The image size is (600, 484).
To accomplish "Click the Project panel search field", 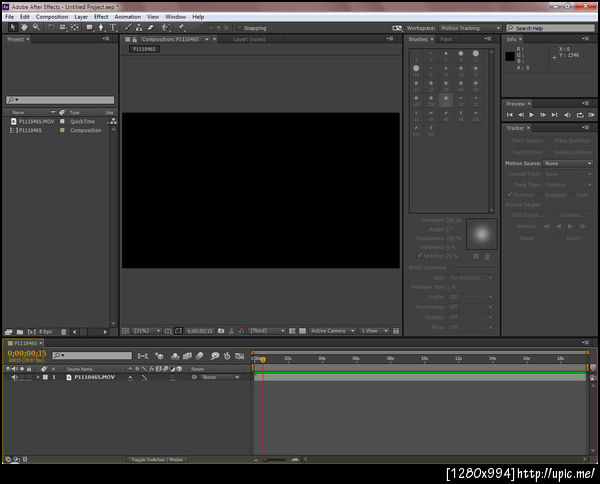I will click(60, 100).
